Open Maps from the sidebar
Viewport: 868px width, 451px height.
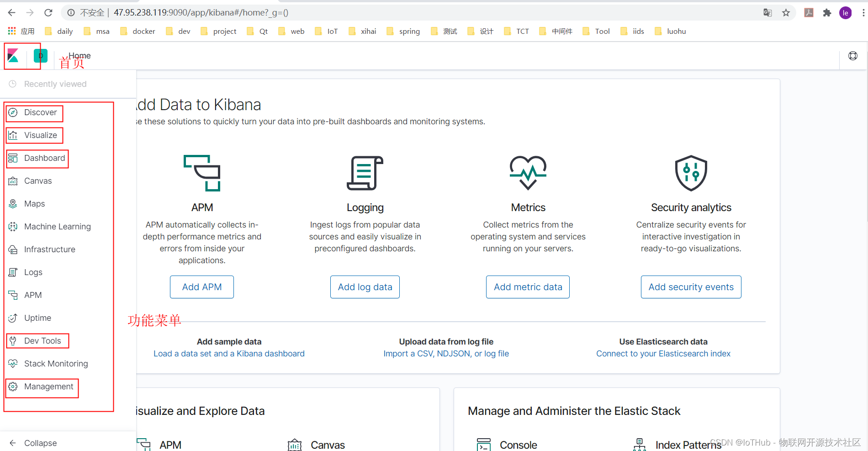[34, 204]
